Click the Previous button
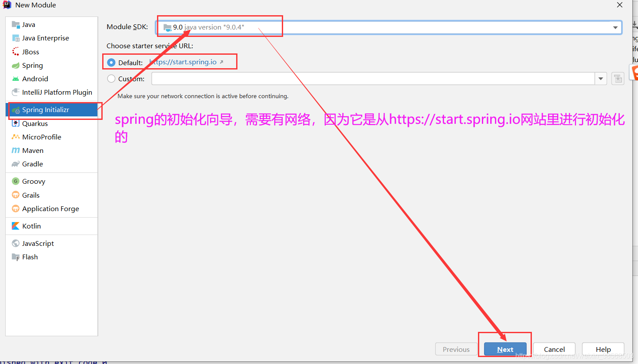Screen dimensions: 638x364 pyautogui.click(x=456, y=349)
